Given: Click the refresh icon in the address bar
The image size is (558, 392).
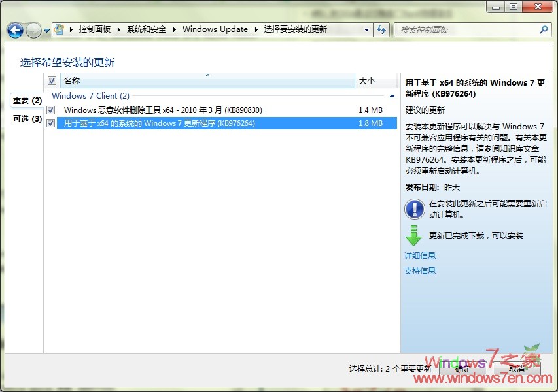Looking at the screenshot, I should (x=381, y=29).
